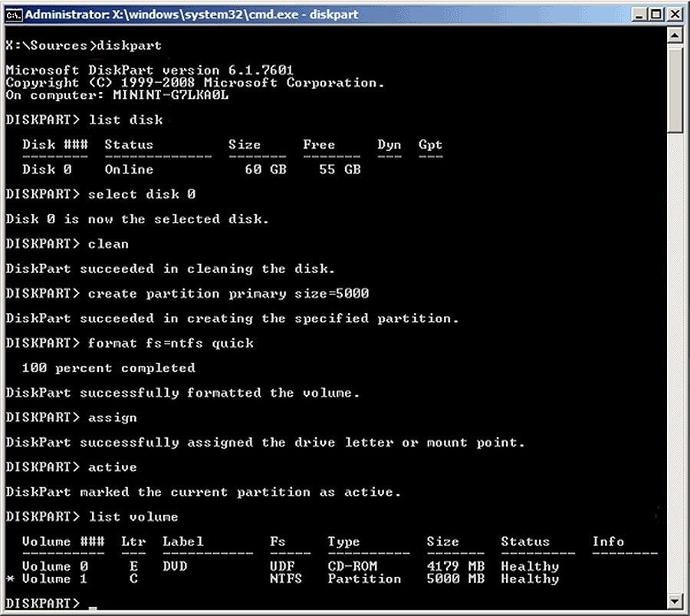The width and height of the screenshot is (690, 616).
Task: Click the final DISKPART> prompt with the cursor
Action: (x=51, y=603)
